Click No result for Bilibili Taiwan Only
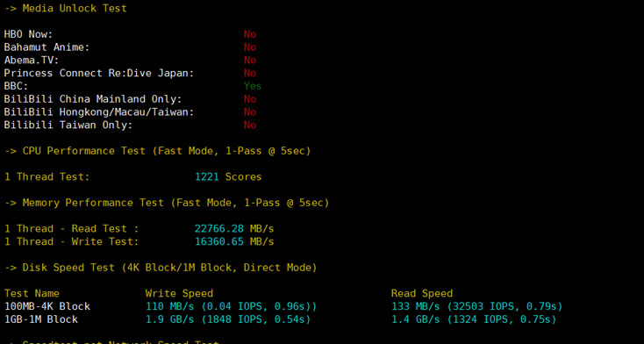Screen dimensions: 644x344 point(250,125)
